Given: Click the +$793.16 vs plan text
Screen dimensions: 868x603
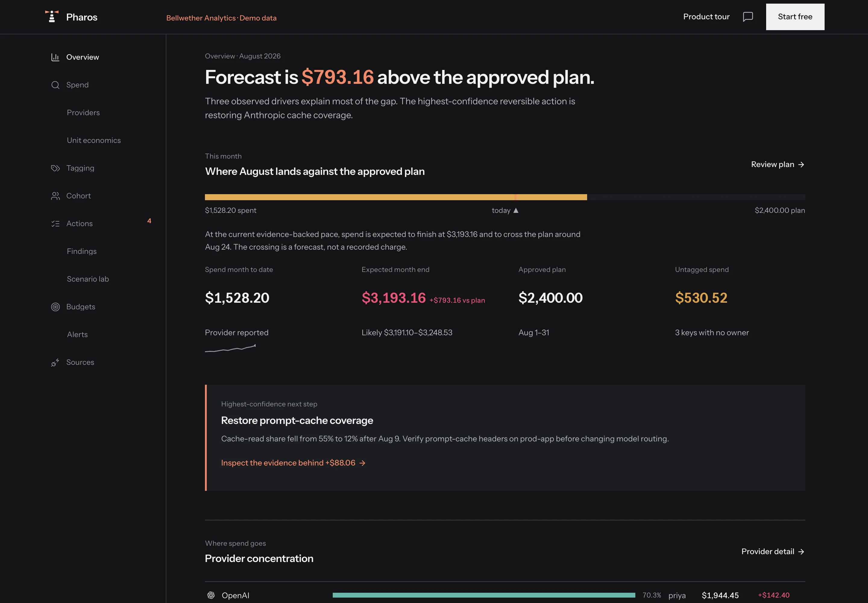Looking at the screenshot, I should (457, 300).
